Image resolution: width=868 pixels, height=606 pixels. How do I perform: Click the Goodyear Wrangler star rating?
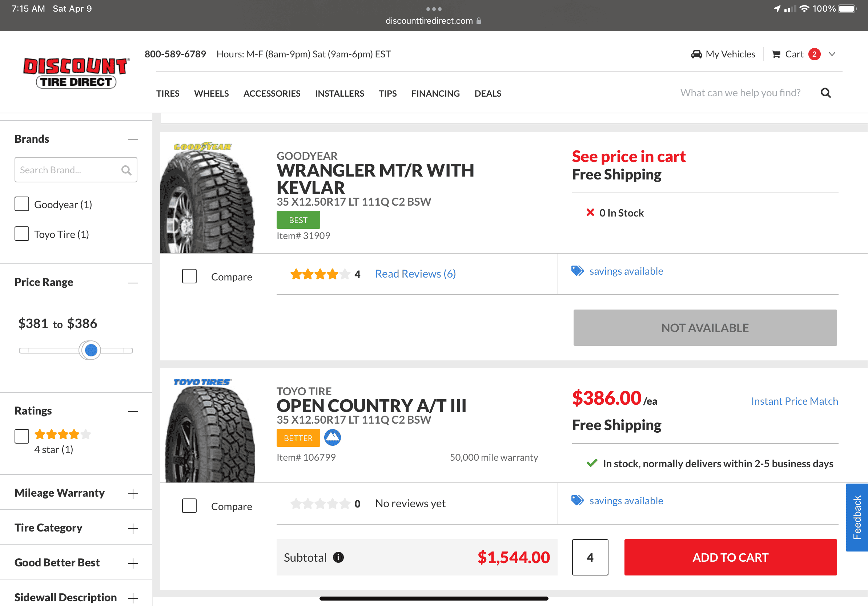(320, 274)
